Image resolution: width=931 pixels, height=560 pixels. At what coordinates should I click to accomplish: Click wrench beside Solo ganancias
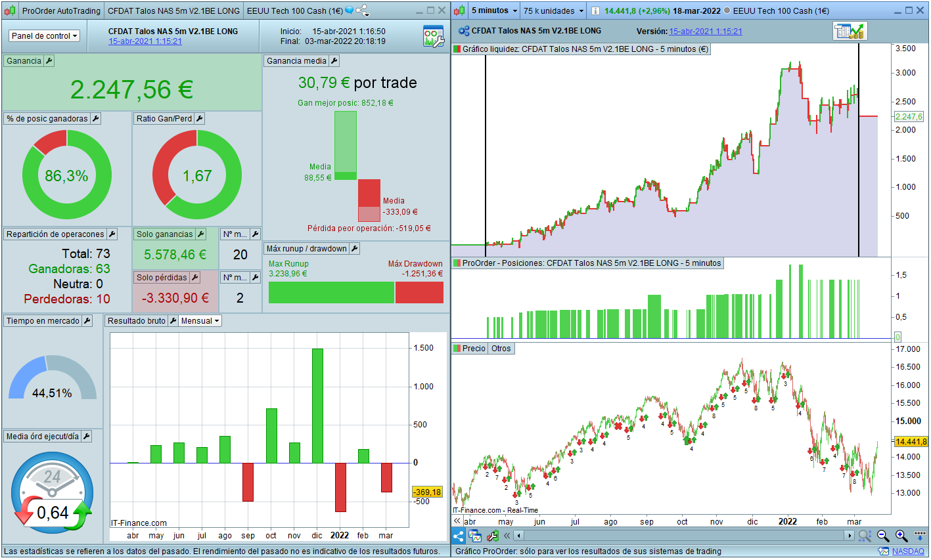pyautogui.click(x=201, y=234)
